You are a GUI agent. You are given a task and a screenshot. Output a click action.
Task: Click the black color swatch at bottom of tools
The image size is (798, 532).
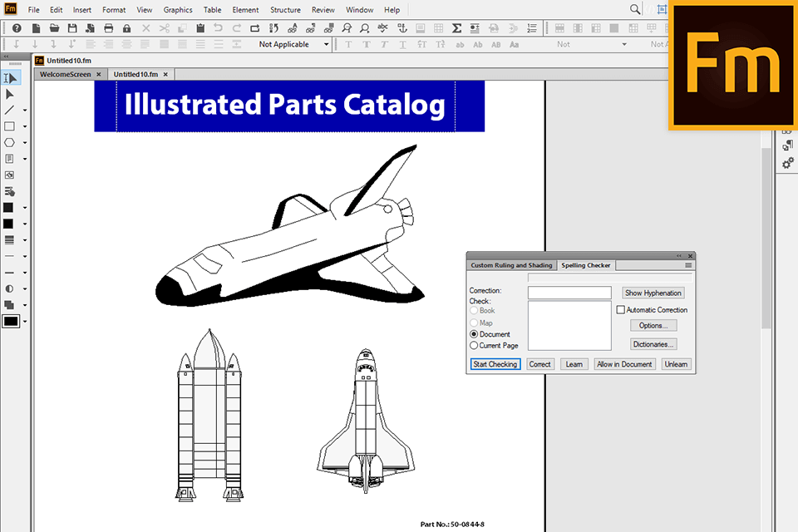point(11,321)
